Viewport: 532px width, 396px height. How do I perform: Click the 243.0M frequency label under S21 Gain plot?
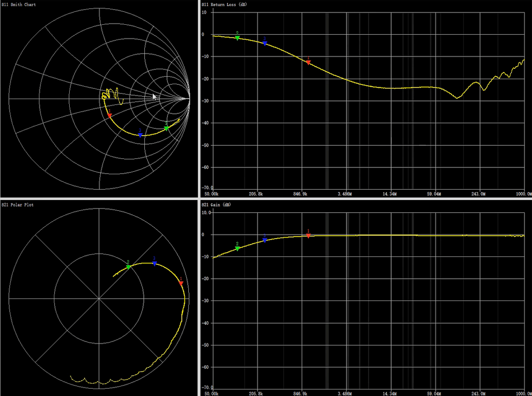[479, 394]
